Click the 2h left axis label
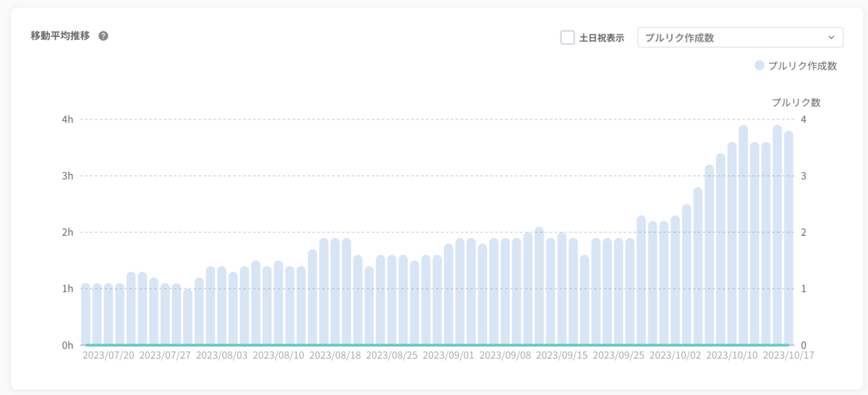 coord(67,232)
